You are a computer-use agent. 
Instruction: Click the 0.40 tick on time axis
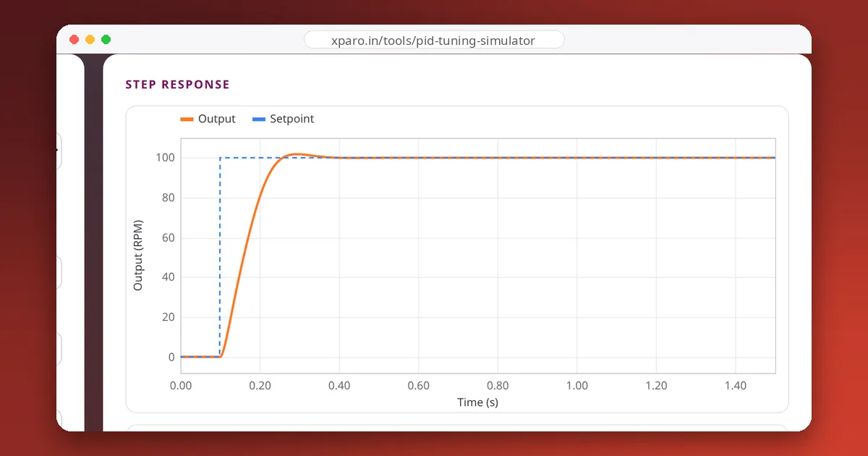coord(339,386)
